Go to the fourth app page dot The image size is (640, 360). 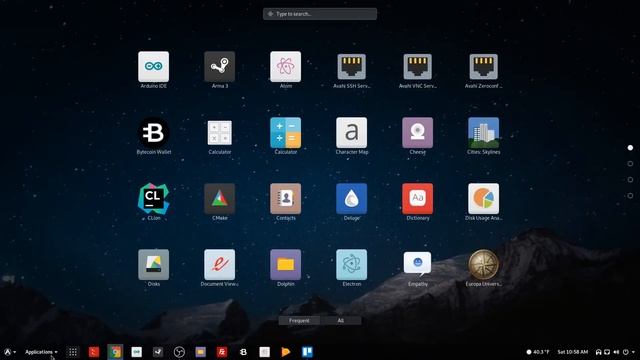[630, 196]
